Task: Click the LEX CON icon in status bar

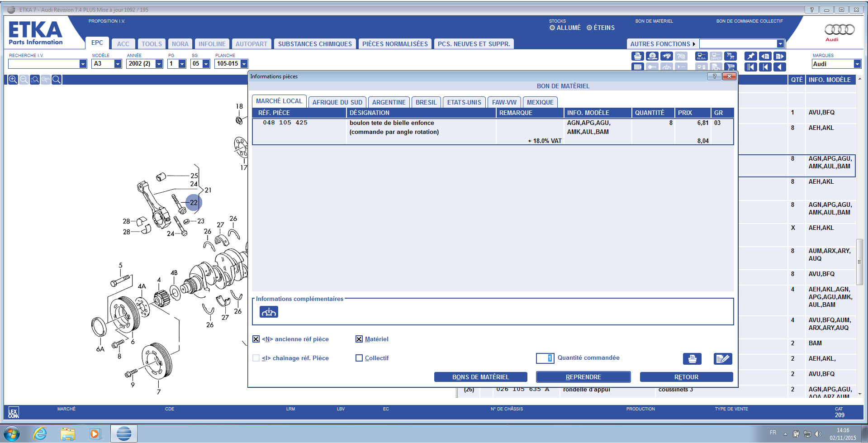Action: [14, 412]
